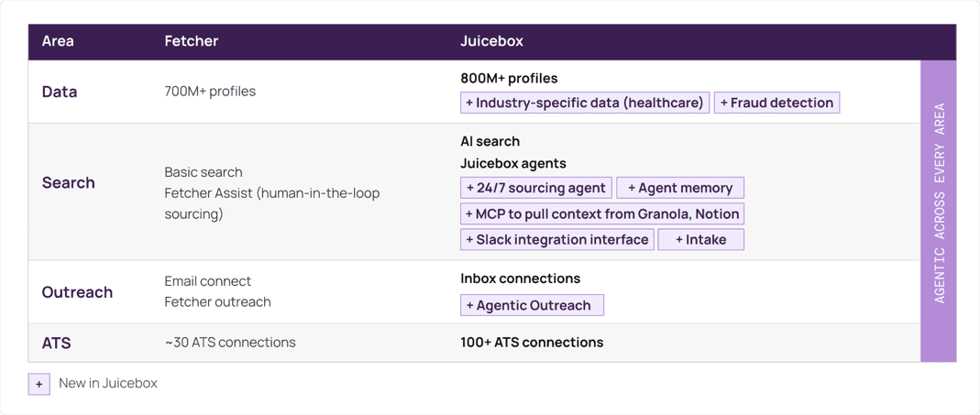Click the 'New in Juicebox' legend label
This screenshot has width=980, height=415.
tap(107, 383)
